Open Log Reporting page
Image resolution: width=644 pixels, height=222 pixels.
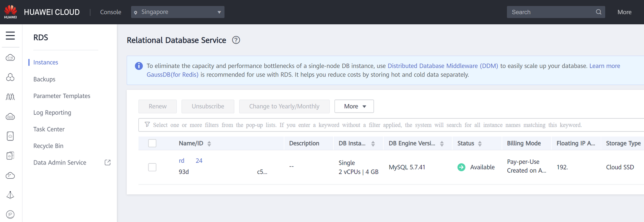tap(52, 113)
